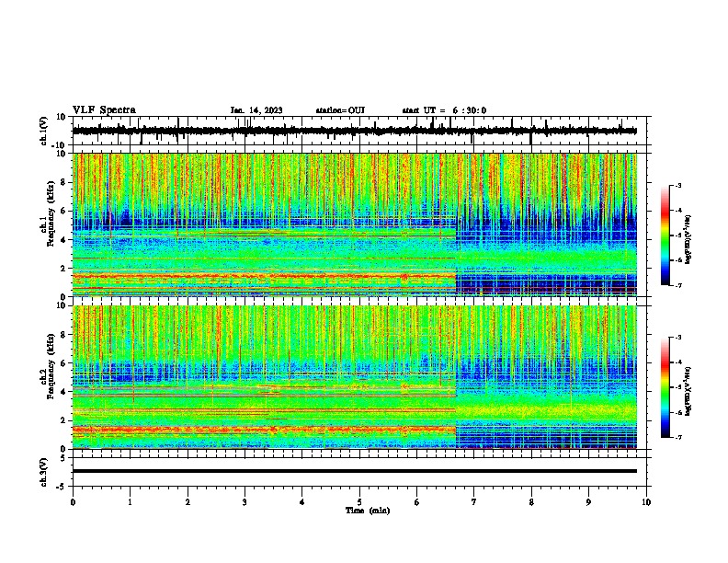The width and height of the screenshot is (728, 563).
Task: Click time axis tick label '1'
Action: click(x=130, y=502)
